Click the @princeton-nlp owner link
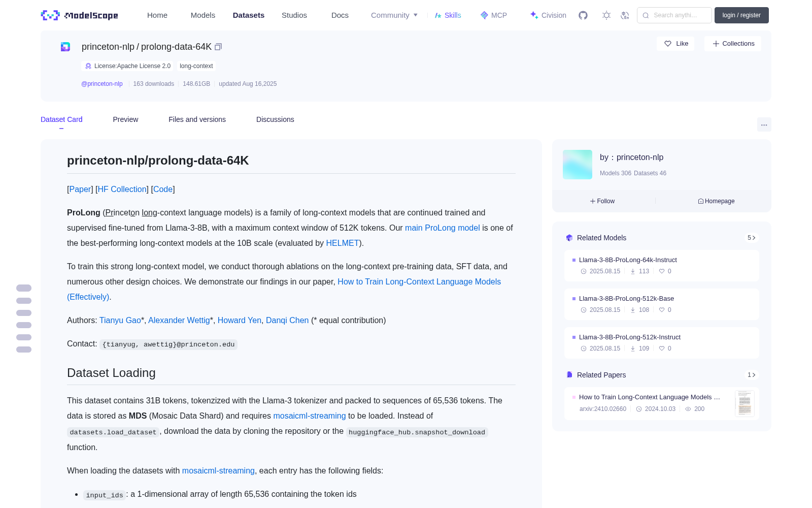 pos(102,84)
